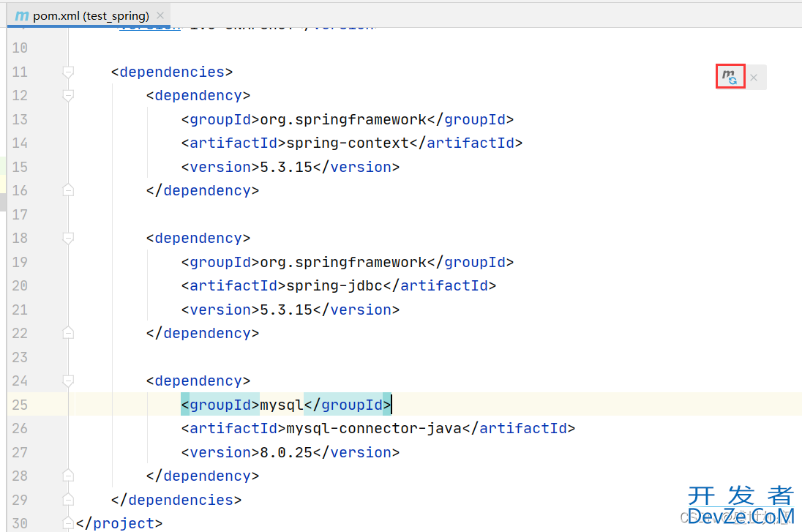Image resolution: width=802 pixels, height=532 pixels.
Task: Click the 5.3.15 version on line 15
Action: tap(286, 167)
